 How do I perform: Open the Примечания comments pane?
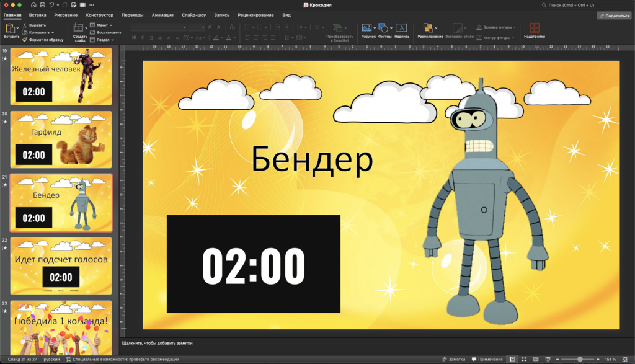pos(487,359)
